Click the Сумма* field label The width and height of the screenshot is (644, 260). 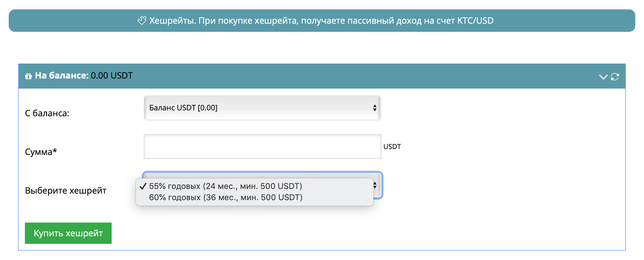point(41,152)
